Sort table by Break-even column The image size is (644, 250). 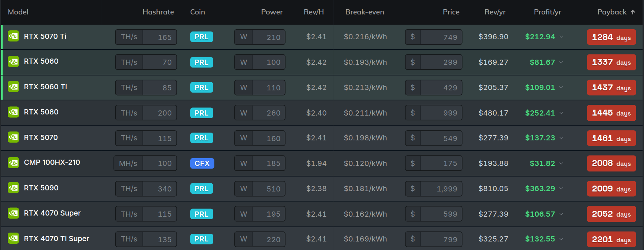click(365, 12)
